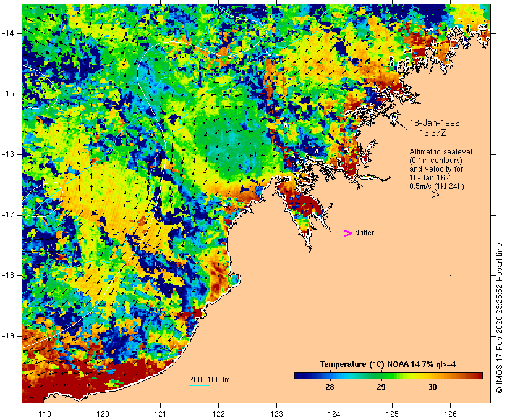Click the IMOS copyright timestamp text

[x=499, y=318]
